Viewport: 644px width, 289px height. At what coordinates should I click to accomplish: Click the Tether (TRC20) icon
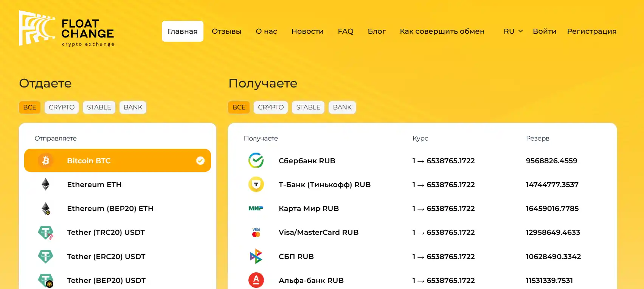[x=46, y=233]
